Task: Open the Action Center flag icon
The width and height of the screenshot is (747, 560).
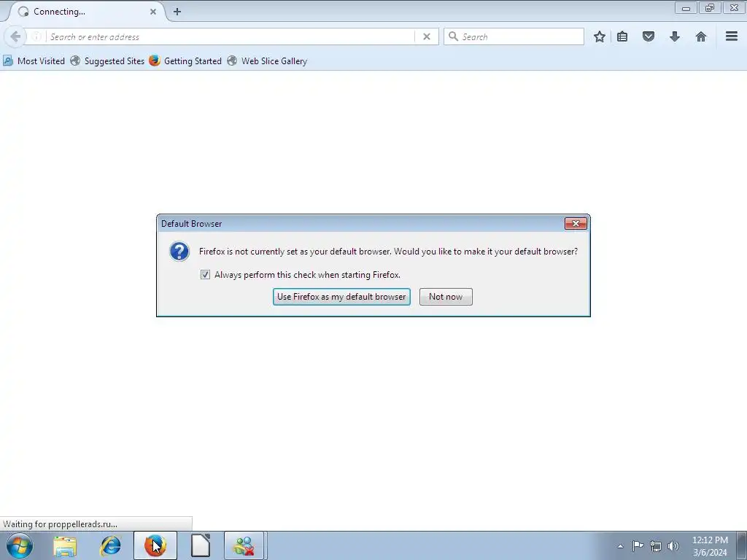Action: [638, 546]
